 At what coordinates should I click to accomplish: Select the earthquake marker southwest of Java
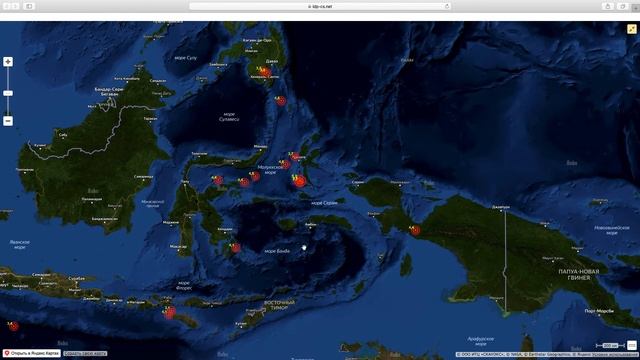(x=13, y=326)
